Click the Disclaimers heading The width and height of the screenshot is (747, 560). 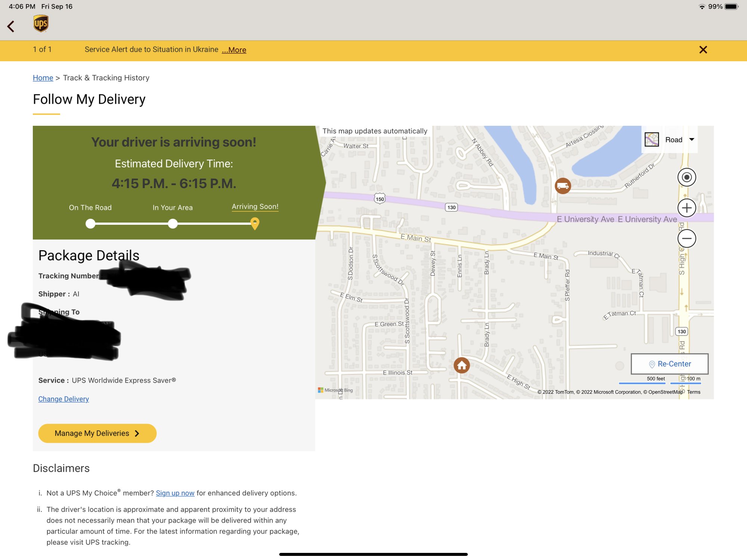(x=61, y=468)
